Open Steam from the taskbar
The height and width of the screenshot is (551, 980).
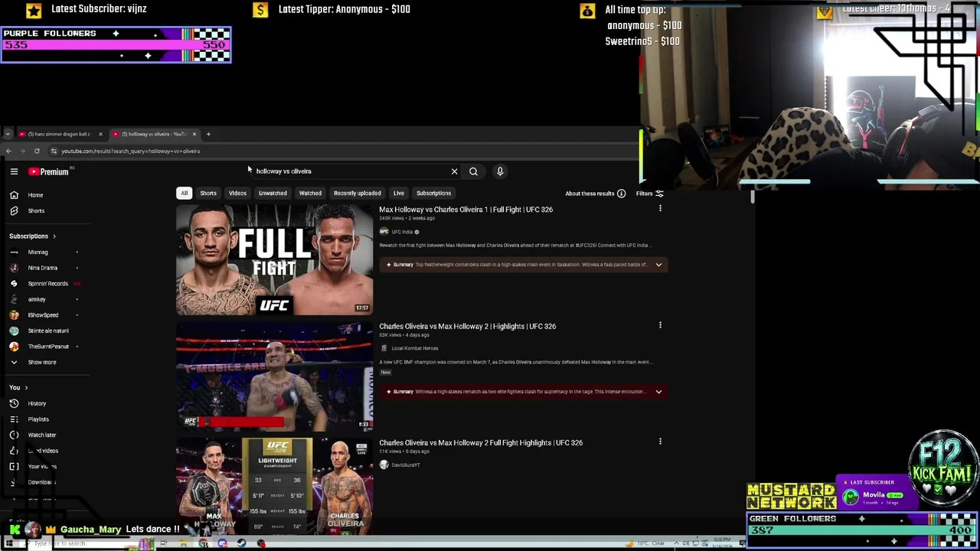pyautogui.click(x=241, y=543)
